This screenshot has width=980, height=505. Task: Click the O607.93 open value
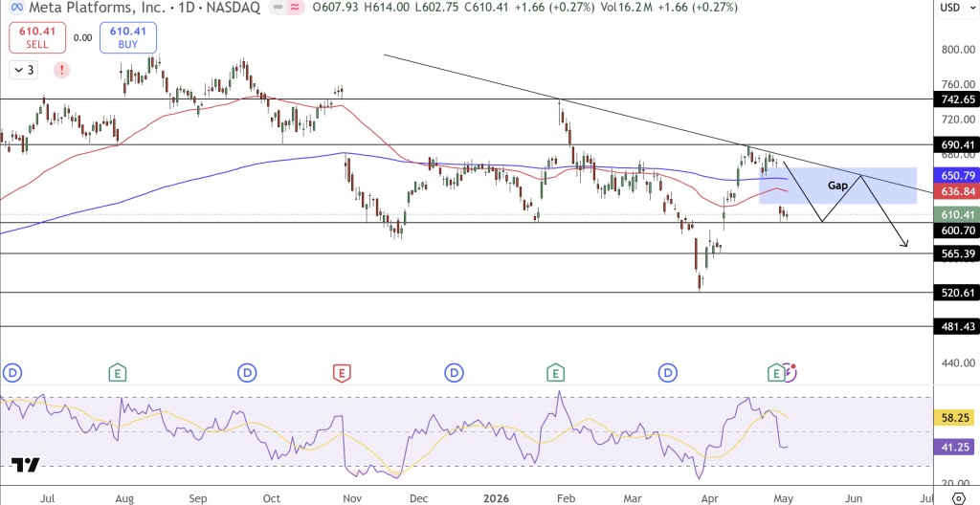click(337, 8)
